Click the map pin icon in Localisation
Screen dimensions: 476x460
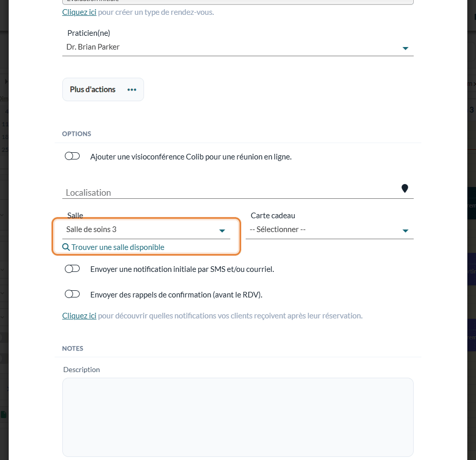pos(404,189)
